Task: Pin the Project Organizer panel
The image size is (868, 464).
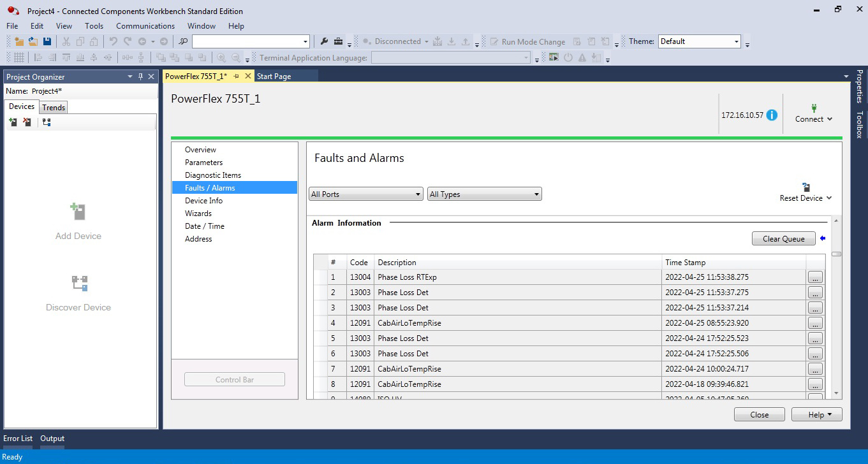Action: [x=141, y=76]
